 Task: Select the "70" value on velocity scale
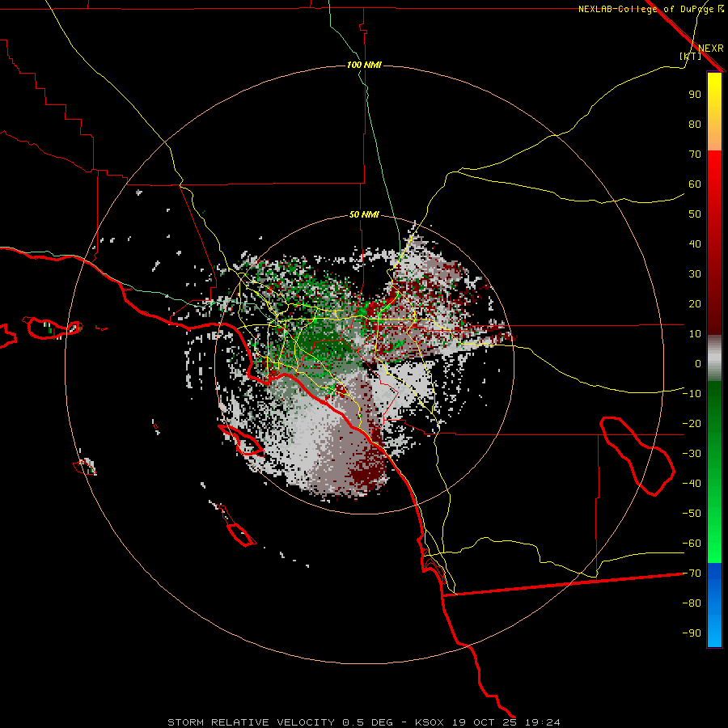(695, 154)
